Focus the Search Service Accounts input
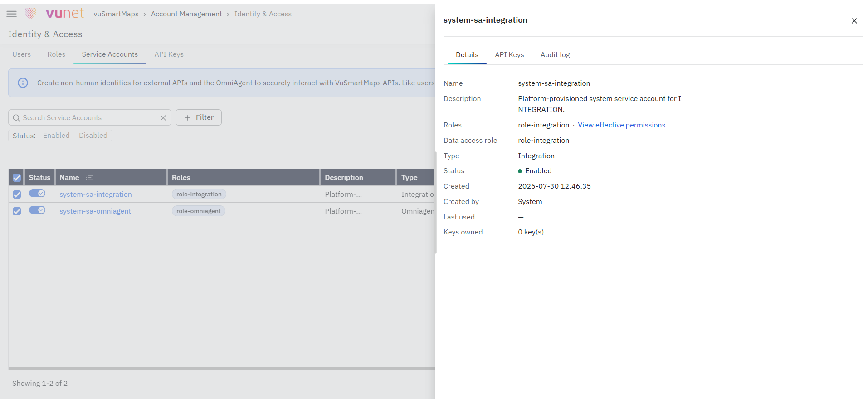This screenshot has width=868, height=399. (x=90, y=118)
